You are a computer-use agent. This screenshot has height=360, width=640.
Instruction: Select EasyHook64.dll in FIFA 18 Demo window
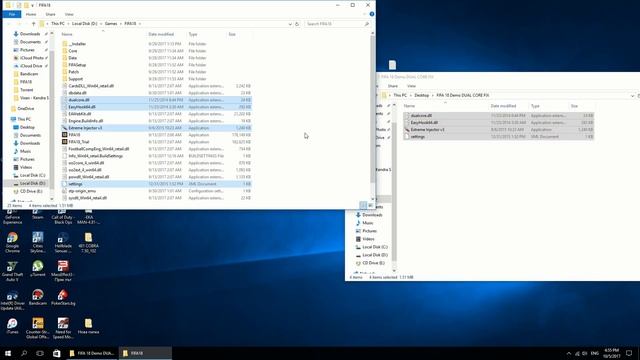pyautogui.click(x=498, y=122)
